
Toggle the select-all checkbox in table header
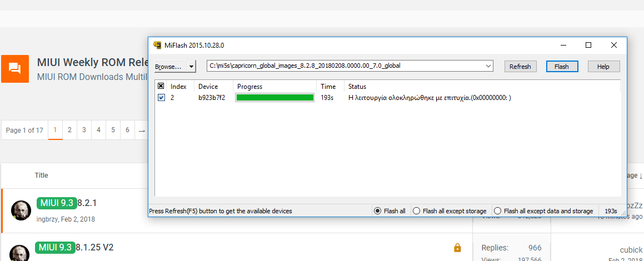161,86
